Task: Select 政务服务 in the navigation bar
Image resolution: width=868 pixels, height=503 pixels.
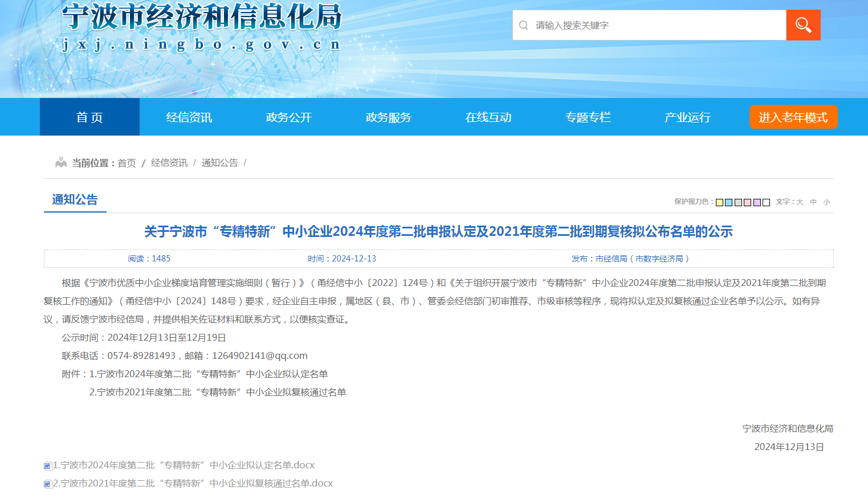Action: pyautogui.click(x=389, y=117)
